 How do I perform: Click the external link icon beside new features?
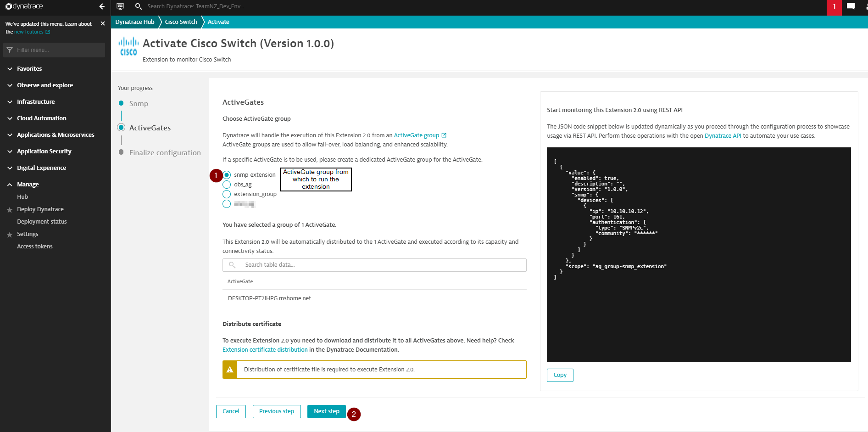click(48, 32)
